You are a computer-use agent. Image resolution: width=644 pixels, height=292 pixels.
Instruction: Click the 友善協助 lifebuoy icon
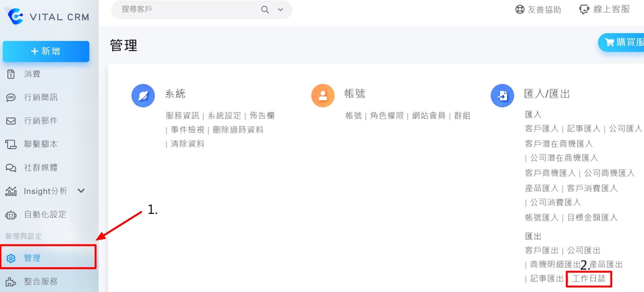[x=520, y=10]
